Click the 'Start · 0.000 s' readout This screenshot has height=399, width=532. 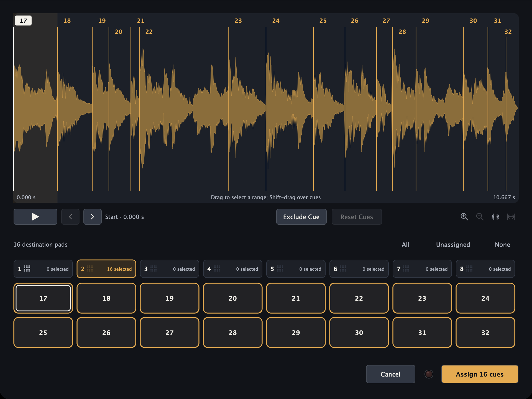pyautogui.click(x=124, y=217)
